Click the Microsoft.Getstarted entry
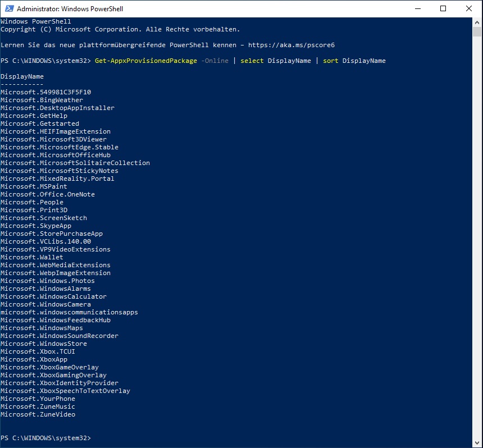 pyautogui.click(x=40, y=124)
